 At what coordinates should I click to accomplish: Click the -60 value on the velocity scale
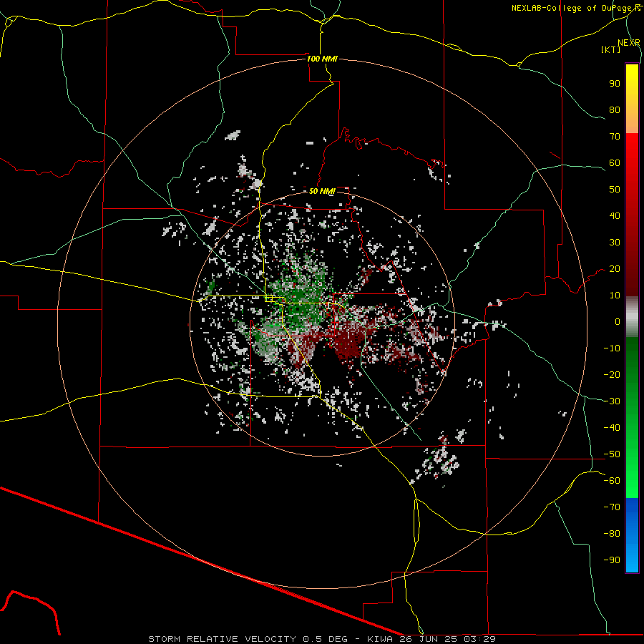pyautogui.click(x=612, y=481)
